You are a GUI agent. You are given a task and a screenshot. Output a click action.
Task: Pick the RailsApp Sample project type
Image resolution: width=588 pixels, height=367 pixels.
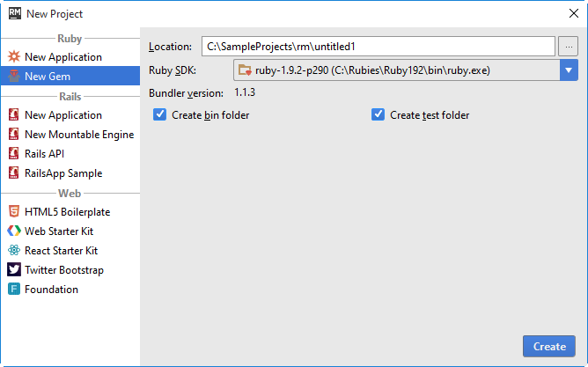[70, 173]
